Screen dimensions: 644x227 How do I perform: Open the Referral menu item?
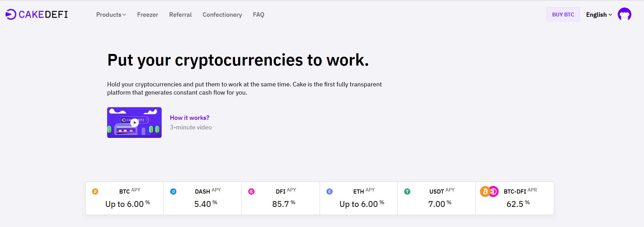(x=180, y=15)
